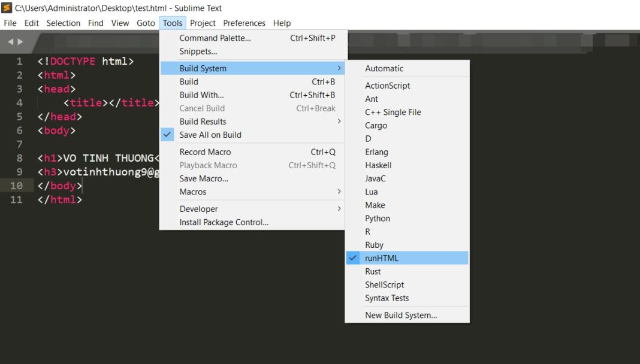
Task: Click Install Package Control
Action: [222, 222]
